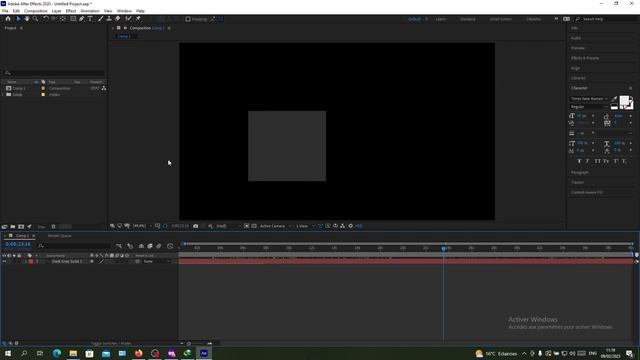Open the Preview panel
Image resolution: width=640 pixels, height=360 pixels.
tap(578, 48)
